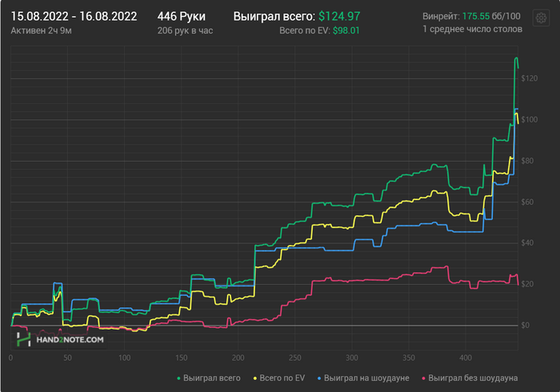The height and width of the screenshot is (392, 560).
Task: Click the winrate value 175.55
Action: click(476, 16)
